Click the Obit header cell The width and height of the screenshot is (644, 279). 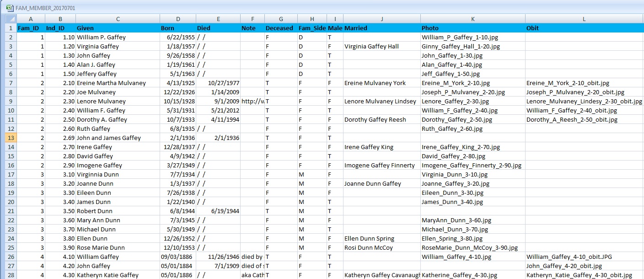pyautogui.click(x=585, y=28)
